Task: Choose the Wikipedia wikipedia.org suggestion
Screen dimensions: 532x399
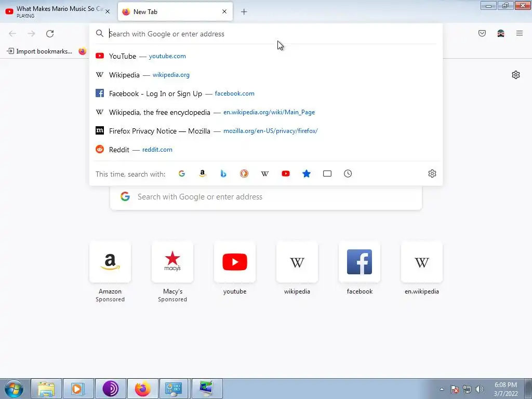Action: coord(266,75)
